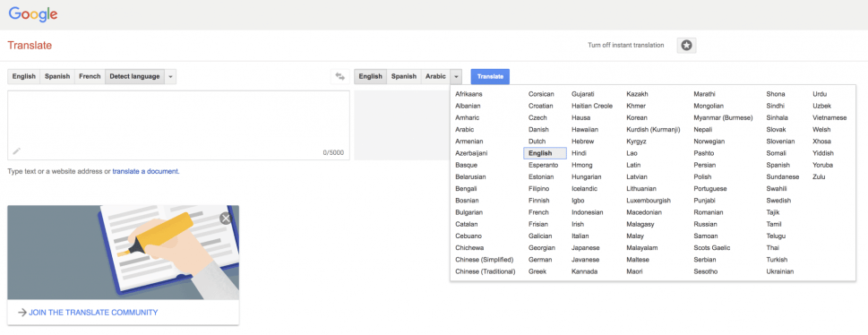
Task: Open the translate a document link
Action: [x=145, y=172]
